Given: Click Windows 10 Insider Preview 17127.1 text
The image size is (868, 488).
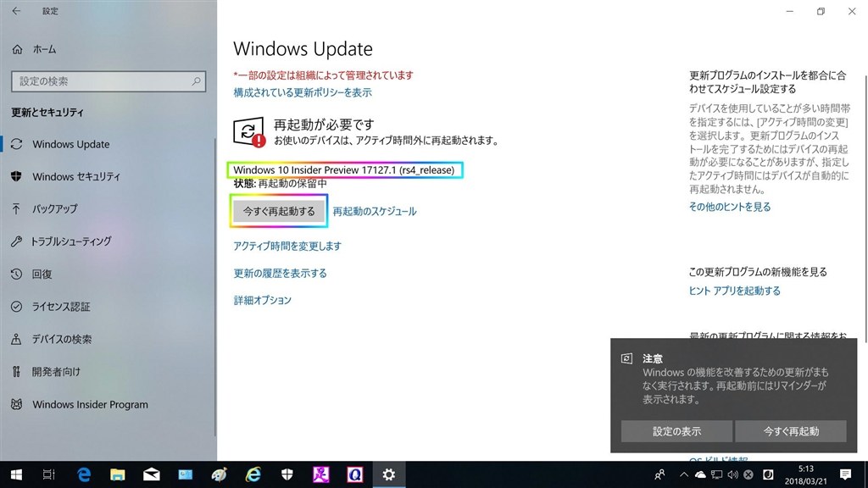Looking at the screenshot, I should pyautogui.click(x=344, y=170).
